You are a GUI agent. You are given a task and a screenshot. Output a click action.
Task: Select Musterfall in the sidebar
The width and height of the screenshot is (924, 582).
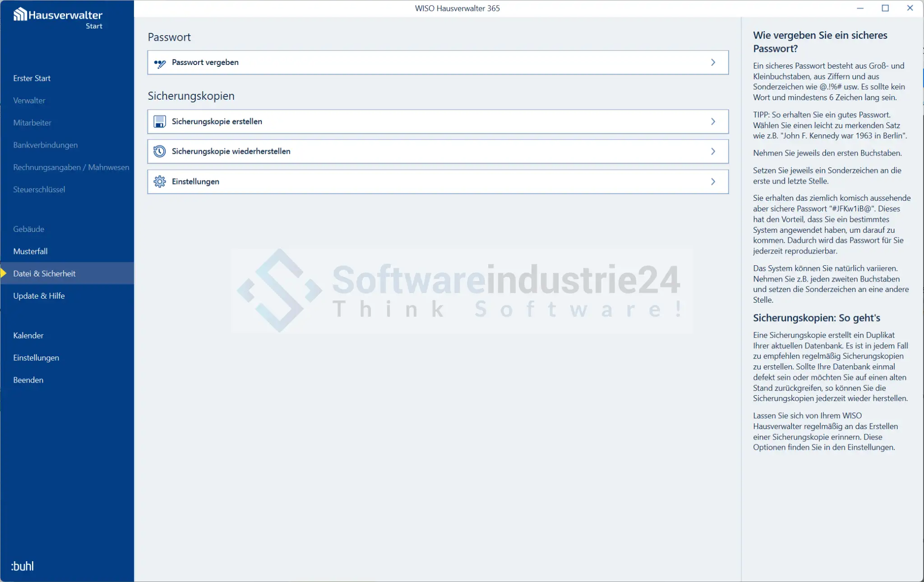click(30, 251)
